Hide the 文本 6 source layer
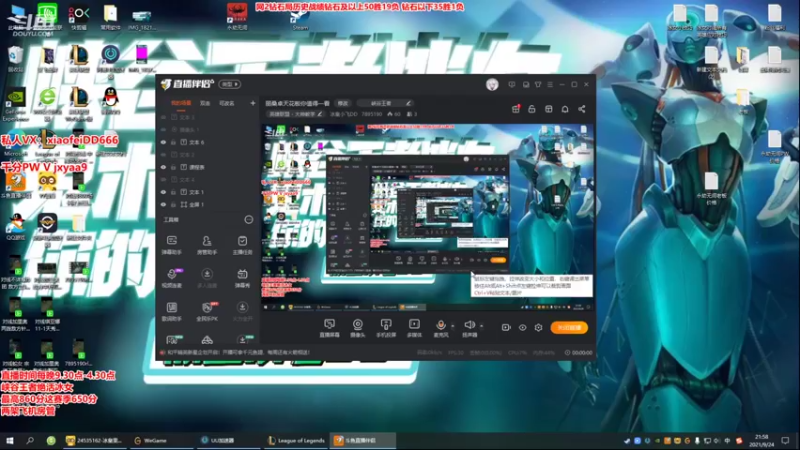 (163, 142)
